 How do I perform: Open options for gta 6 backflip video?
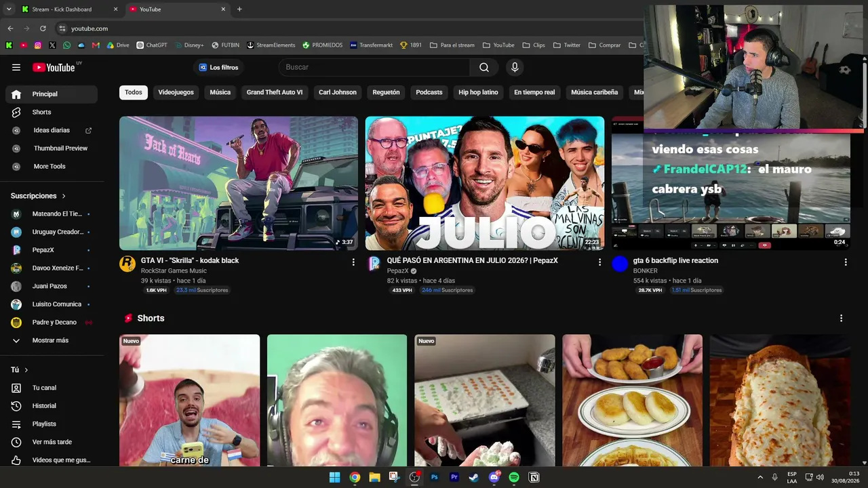[846, 262]
